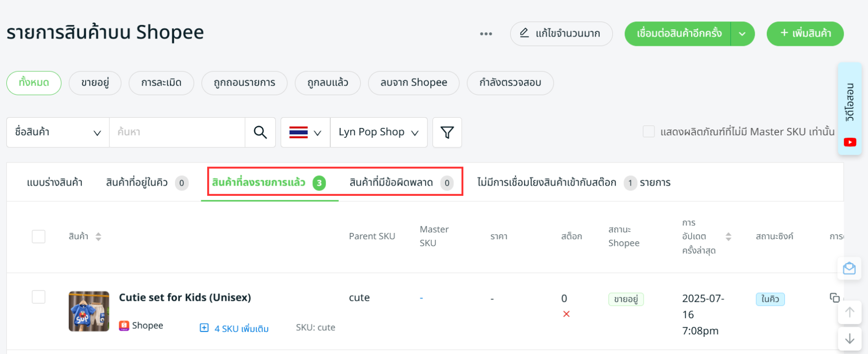Click the แก้ไขจำนวนมาก bulk edit button
Viewport: 868px width, 354px height.
(561, 34)
